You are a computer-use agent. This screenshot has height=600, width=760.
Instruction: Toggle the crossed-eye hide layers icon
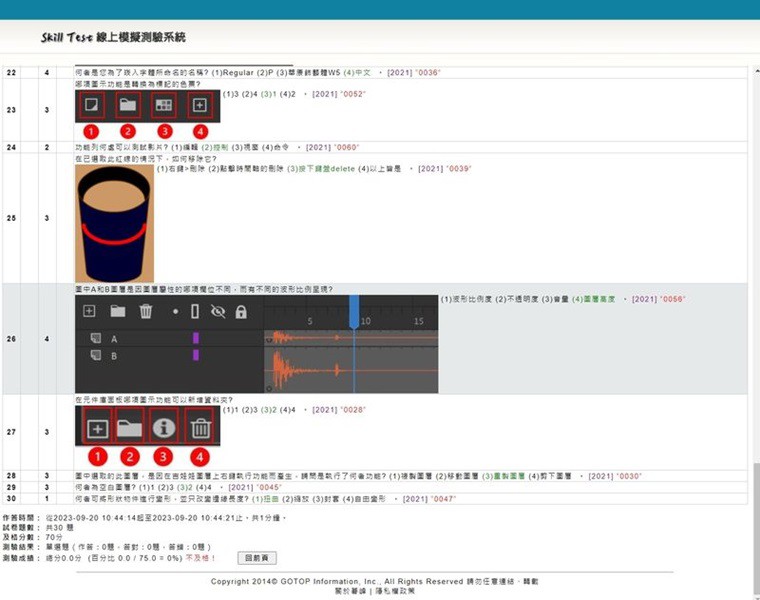(x=218, y=312)
